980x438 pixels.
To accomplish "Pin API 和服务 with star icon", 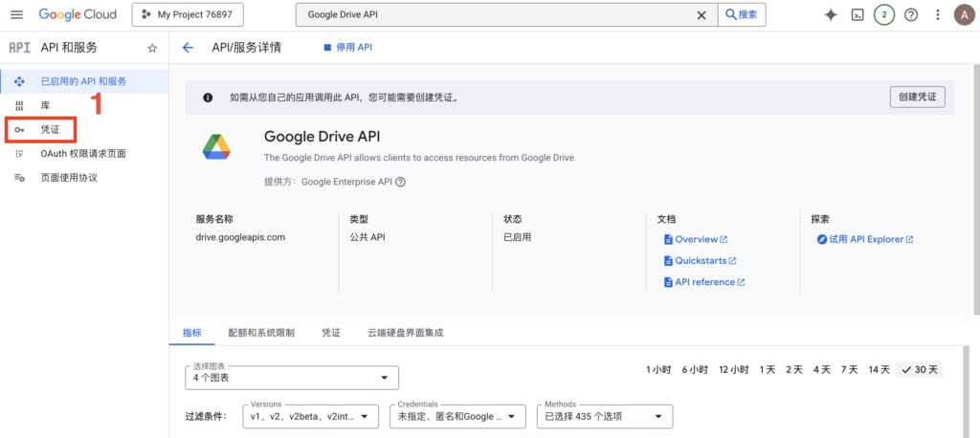I will pos(152,48).
